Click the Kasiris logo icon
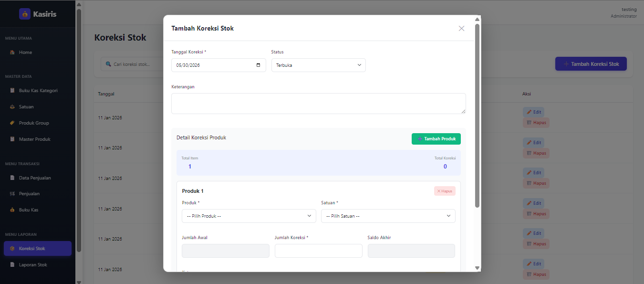This screenshot has width=644, height=284. [25, 14]
